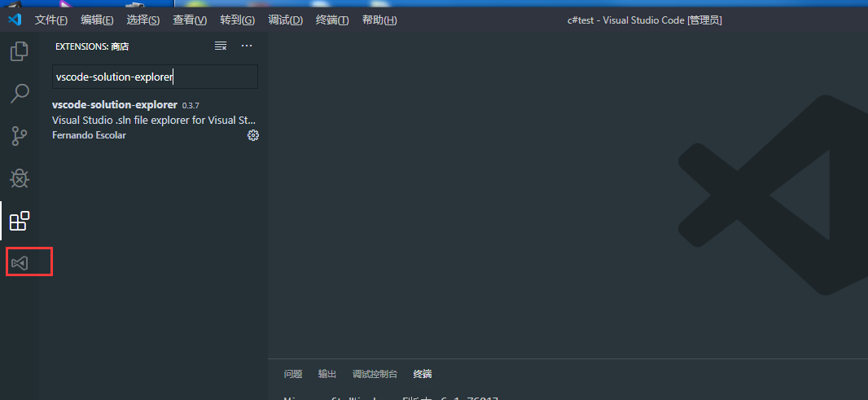Open the 转到(G) menu

coord(238,20)
